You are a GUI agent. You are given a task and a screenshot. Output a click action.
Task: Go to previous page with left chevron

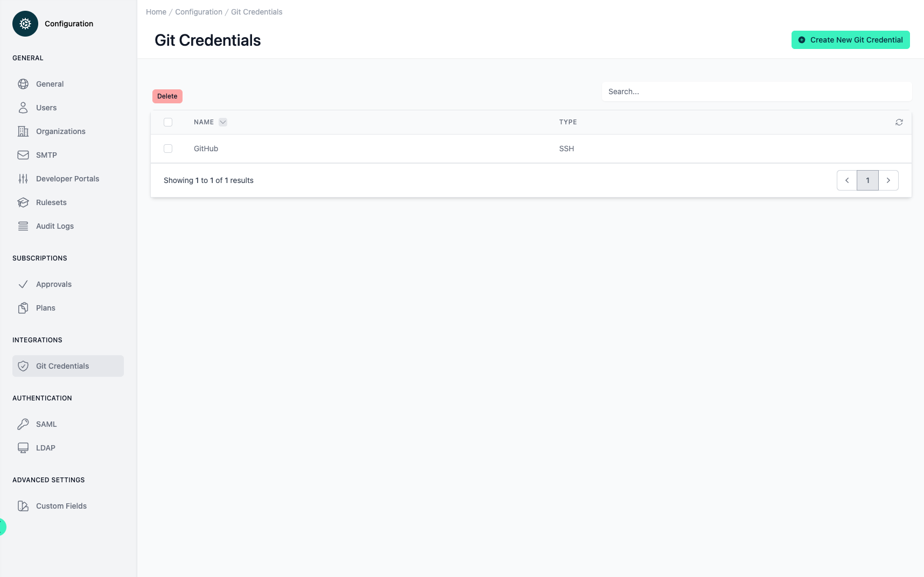846,180
